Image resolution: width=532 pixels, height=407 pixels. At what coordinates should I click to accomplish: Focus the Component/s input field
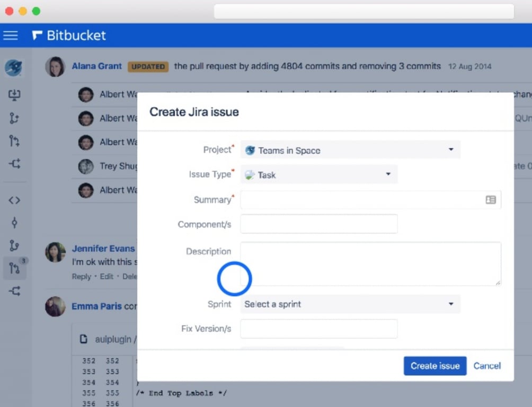tap(319, 224)
